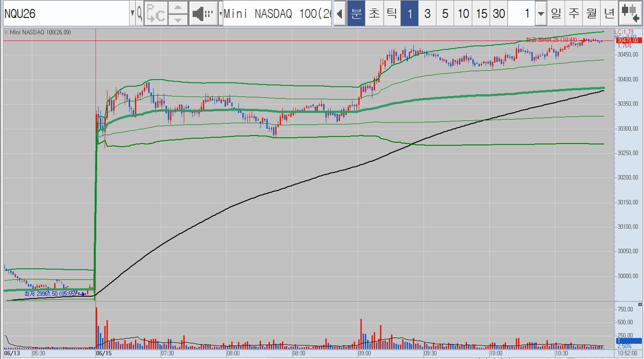Image resolution: width=644 pixels, height=359 pixels.
Task: Click the NQU26 symbol input field
Action: point(66,13)
